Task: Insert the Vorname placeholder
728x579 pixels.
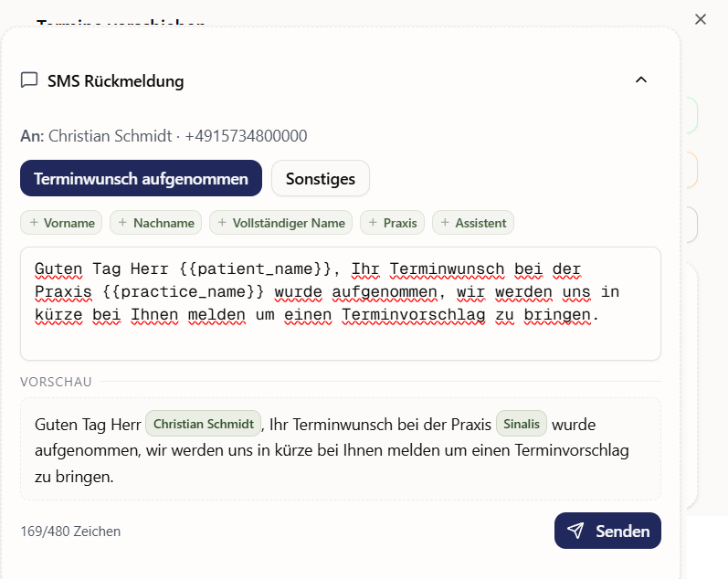Action: [x=61, y=223]
